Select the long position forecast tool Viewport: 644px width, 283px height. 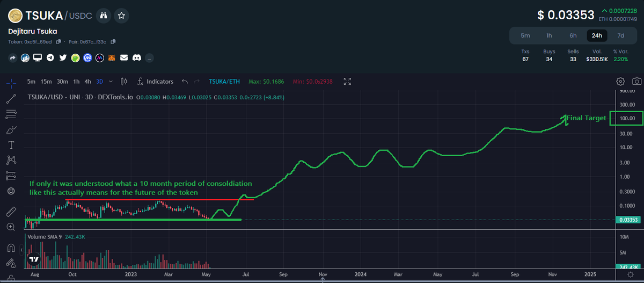[11, 176]
